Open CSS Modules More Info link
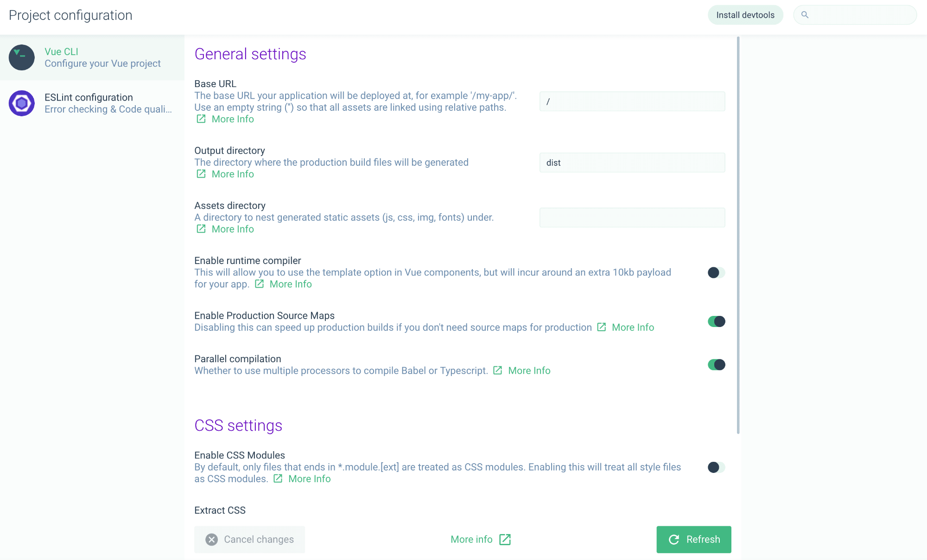Screen dimensions: 927x560 pyautogui.click(x=310, y=479)
